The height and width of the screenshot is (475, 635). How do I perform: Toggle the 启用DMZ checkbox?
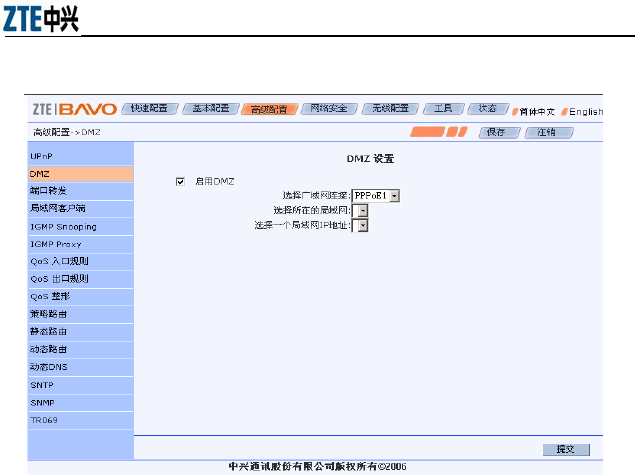(x=180, y=181)
